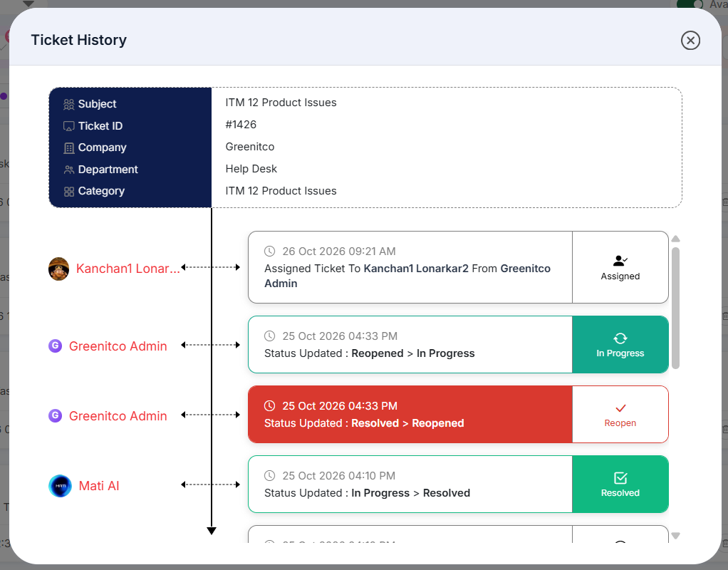Click the Mati AI avatar icon

(x=61, y=486)
